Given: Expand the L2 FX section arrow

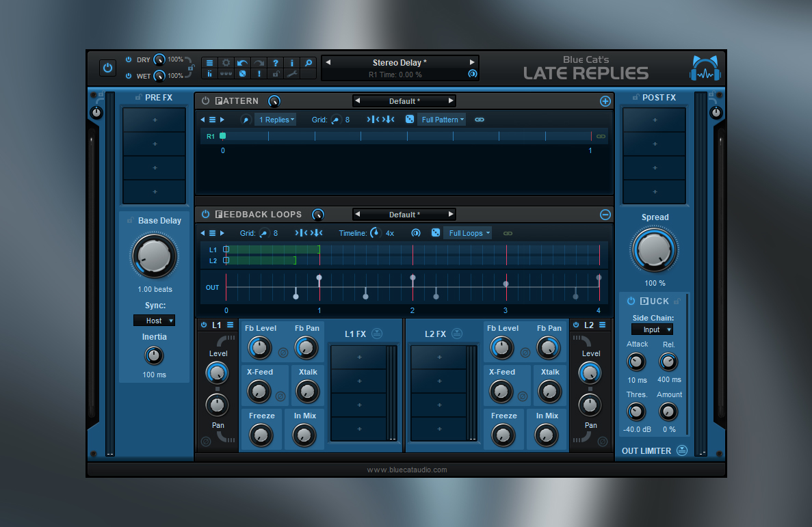Looking at the screenshot, I should (457, 334).
